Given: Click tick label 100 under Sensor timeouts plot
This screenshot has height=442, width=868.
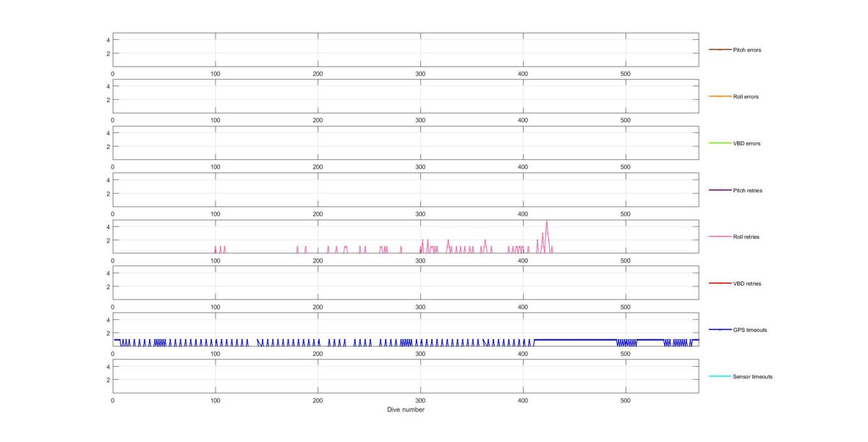Looking at the screenshot, I should (x=215, y=399).
